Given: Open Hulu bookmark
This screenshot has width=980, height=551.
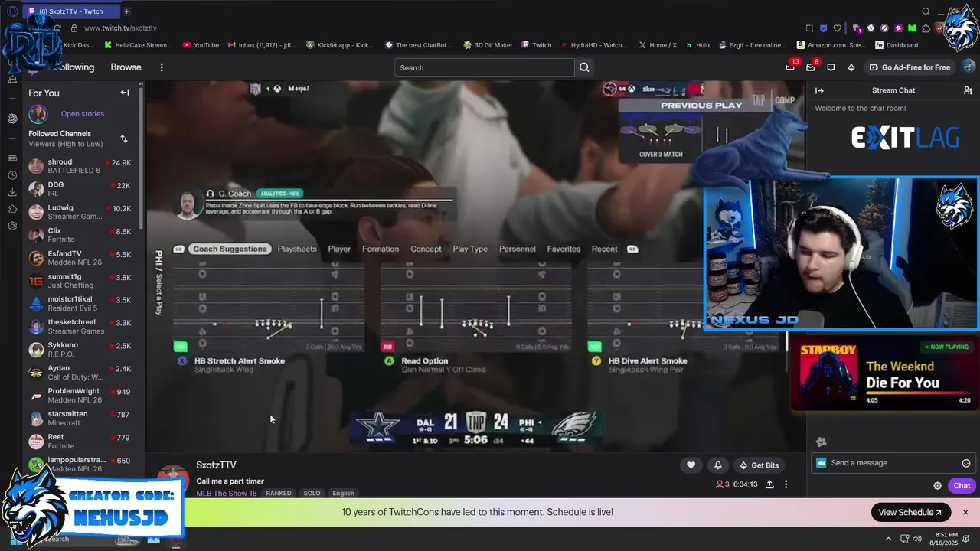Looking at the screenshot, I should 697,45.
